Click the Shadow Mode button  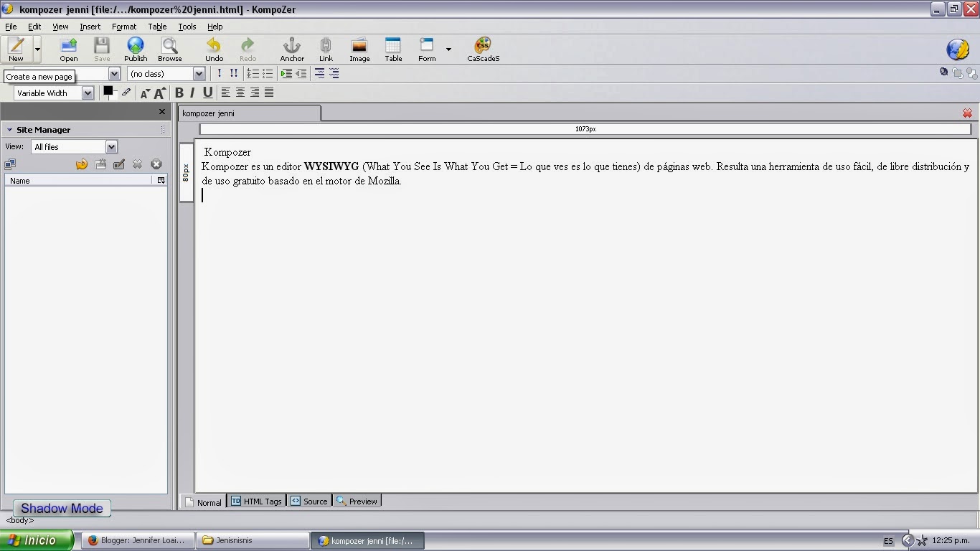pos(62,509)
